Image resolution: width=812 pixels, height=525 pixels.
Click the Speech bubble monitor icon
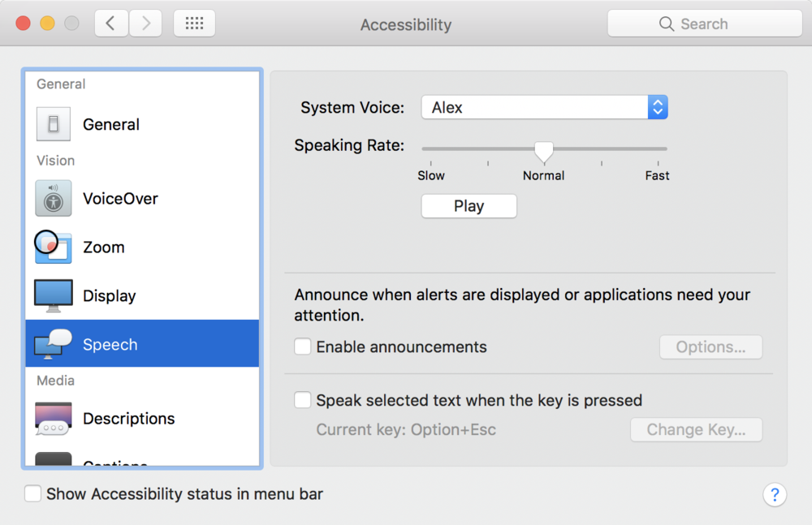click(x=54, y=344)
